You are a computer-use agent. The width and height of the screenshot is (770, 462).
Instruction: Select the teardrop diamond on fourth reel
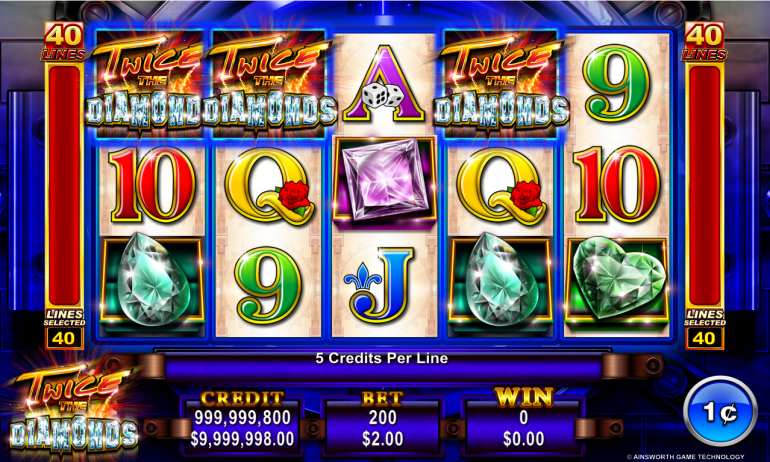pos(500,280)
